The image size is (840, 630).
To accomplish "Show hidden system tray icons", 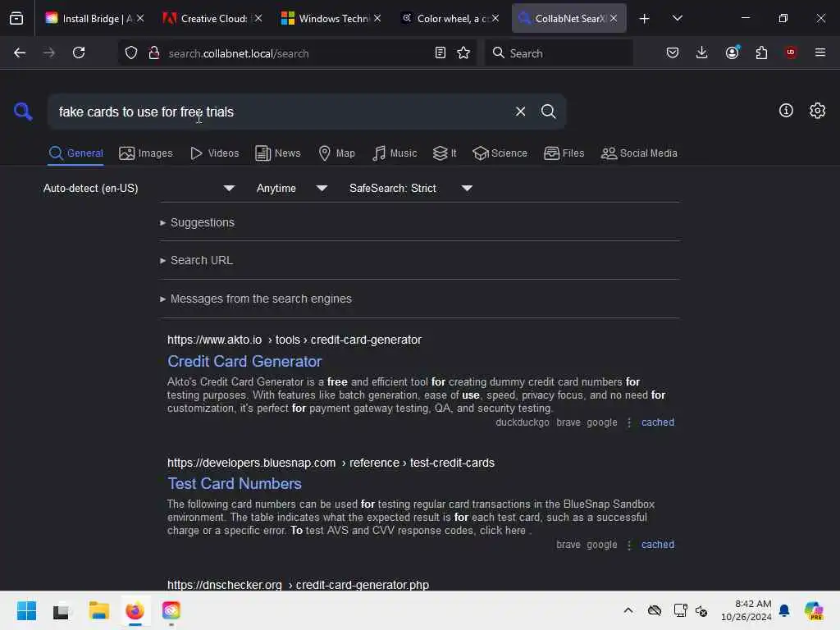I will 628,610.
